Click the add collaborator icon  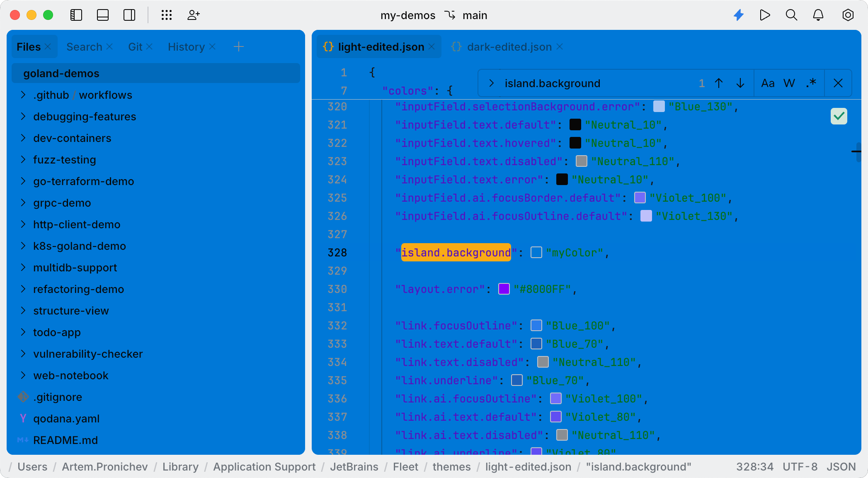(194, 15)
